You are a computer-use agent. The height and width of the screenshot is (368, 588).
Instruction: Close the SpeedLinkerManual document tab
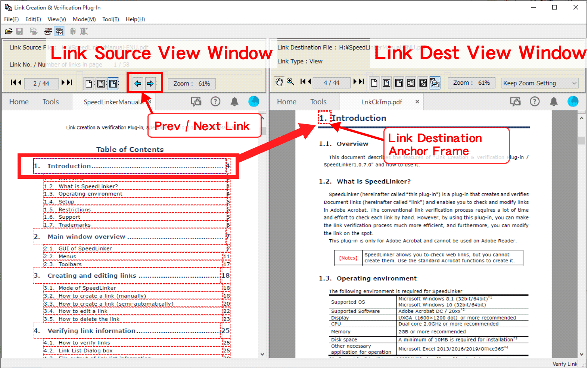150,102
